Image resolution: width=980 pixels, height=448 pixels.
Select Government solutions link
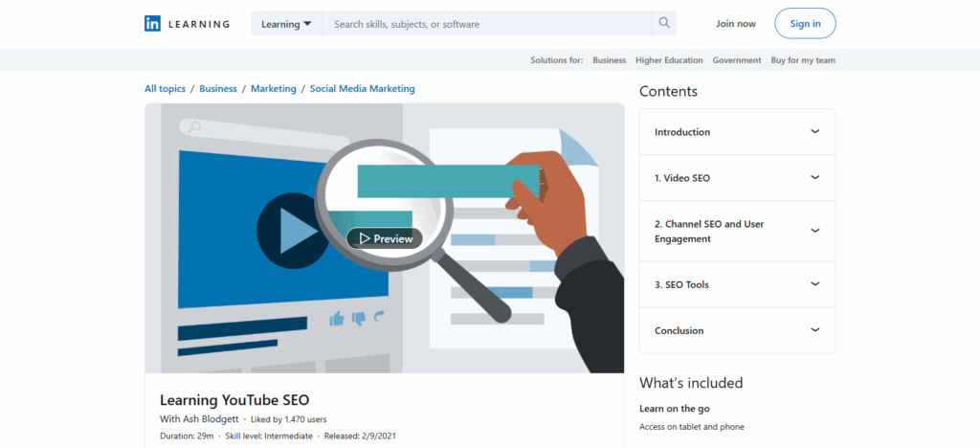point(737,60)
